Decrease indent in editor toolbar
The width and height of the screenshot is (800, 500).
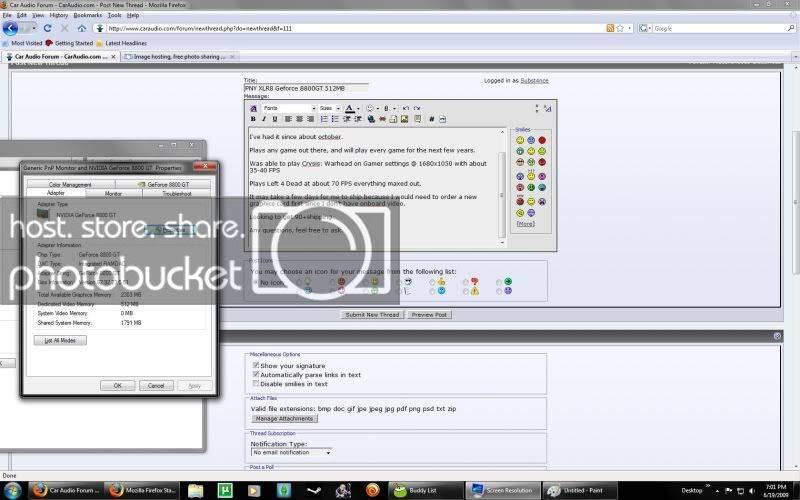pos(347,119)
